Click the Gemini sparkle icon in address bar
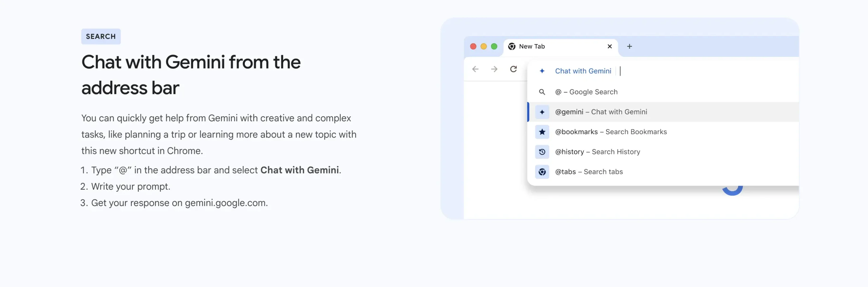Image resolution: width=868 pixels, height=287 pixels. (x=542, y=71)
